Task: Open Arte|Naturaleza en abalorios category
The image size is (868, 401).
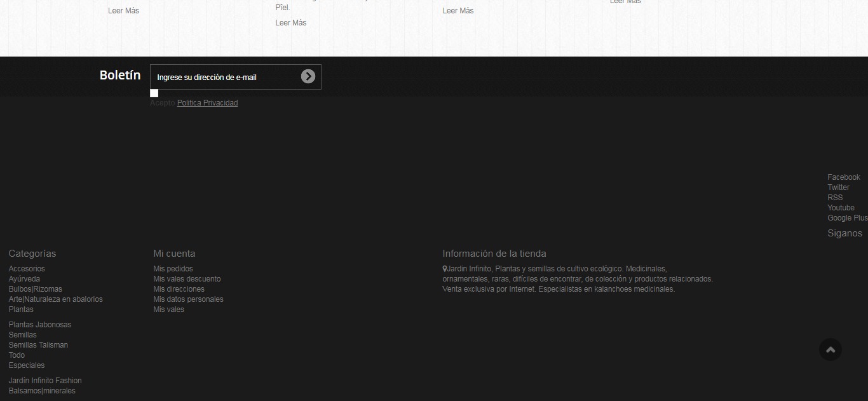Action: click(x=56, y=299)
